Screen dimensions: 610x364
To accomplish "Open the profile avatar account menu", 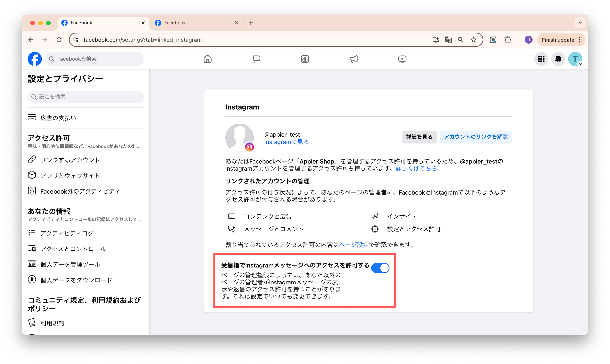I will coord(575,59).
